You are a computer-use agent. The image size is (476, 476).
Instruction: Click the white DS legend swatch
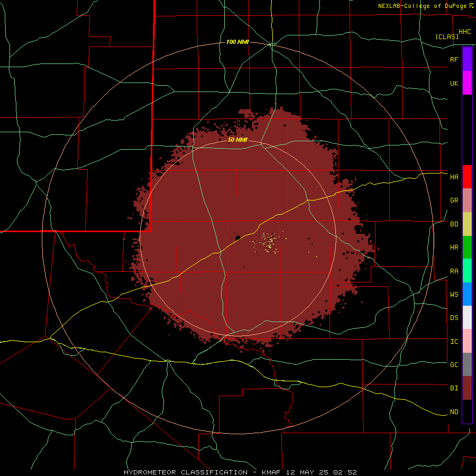(467, 317)
